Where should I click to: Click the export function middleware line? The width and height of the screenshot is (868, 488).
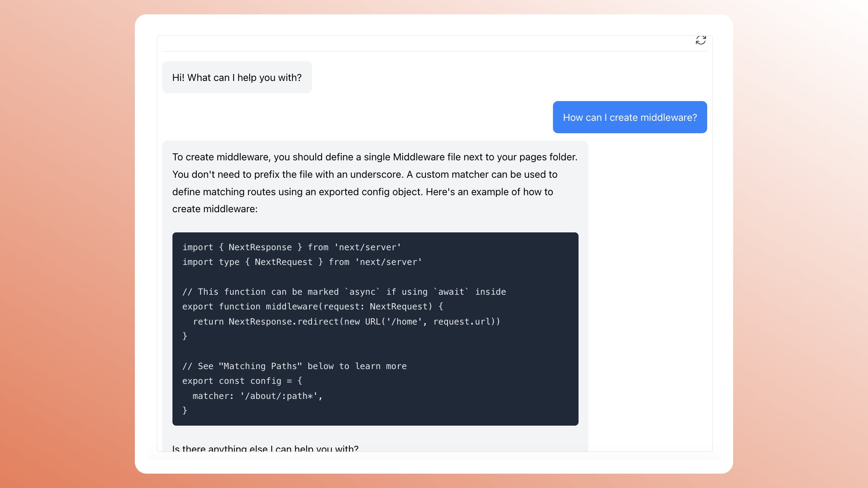pyautogui.click(x=312, y=306)
